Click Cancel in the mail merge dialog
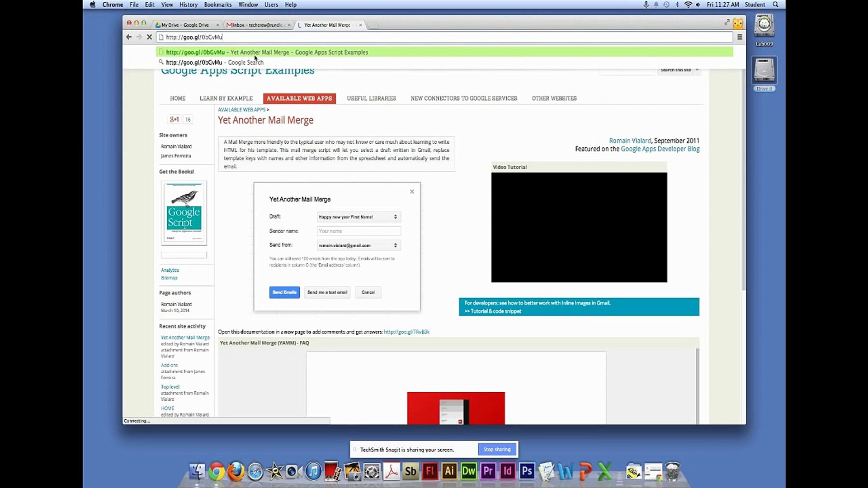The image size is (868, 488). (x=368, y=292)
